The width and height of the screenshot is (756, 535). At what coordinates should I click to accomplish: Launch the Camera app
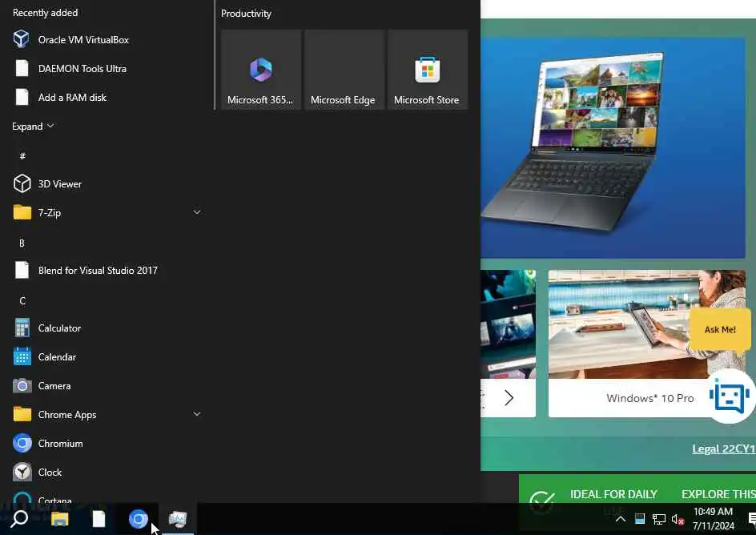[107, 386]
